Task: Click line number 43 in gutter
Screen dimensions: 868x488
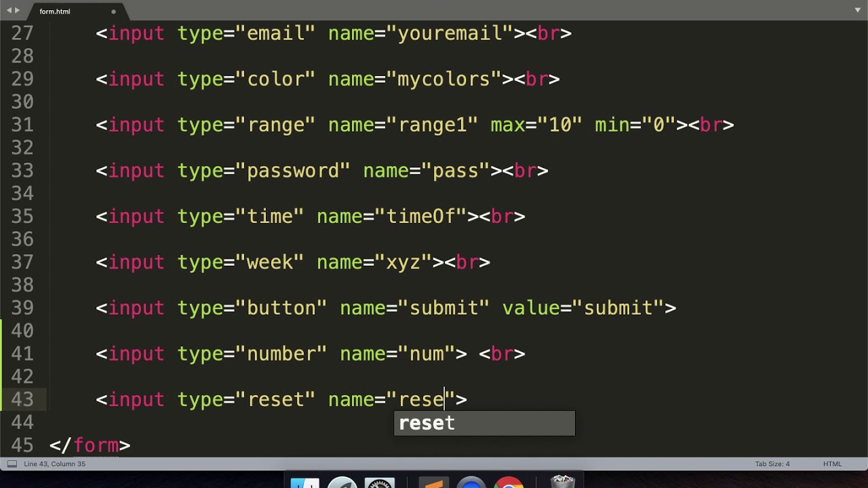Action: [22, 399]
